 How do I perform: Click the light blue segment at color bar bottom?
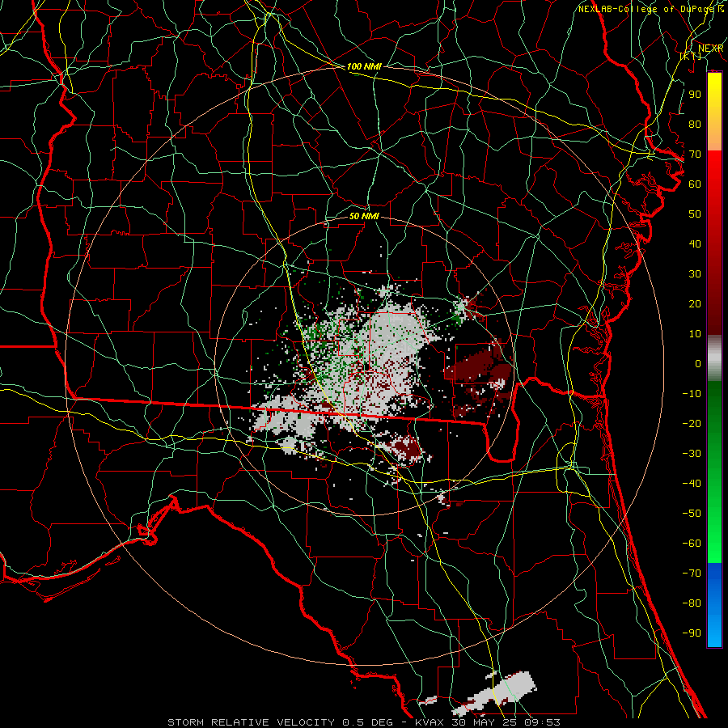(714, 632)
